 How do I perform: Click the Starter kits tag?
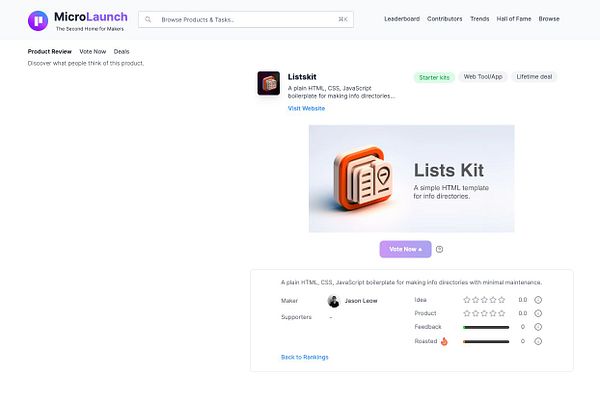pyautogui.click(x=434, y=78)
